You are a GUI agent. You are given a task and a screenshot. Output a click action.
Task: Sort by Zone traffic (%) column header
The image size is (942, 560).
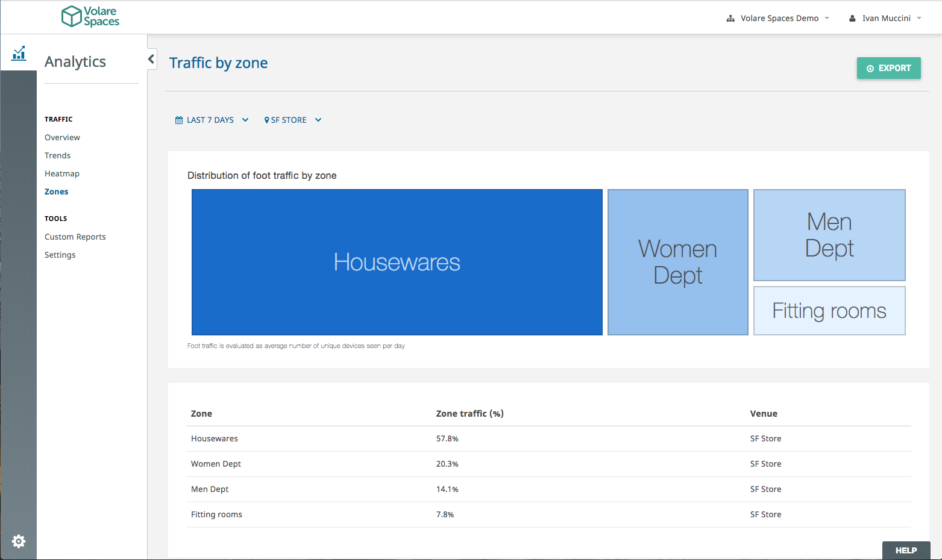click(470, 414)
